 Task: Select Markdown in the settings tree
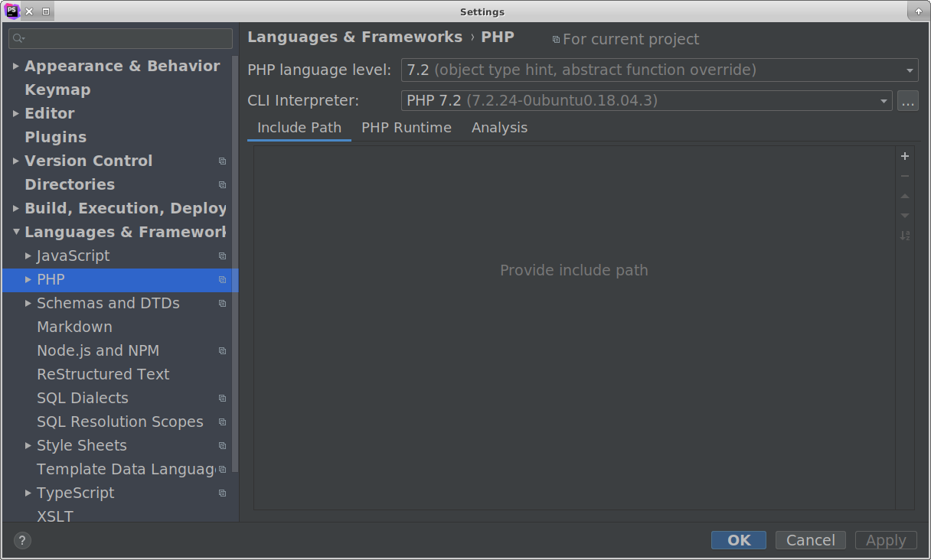[74, 327]
